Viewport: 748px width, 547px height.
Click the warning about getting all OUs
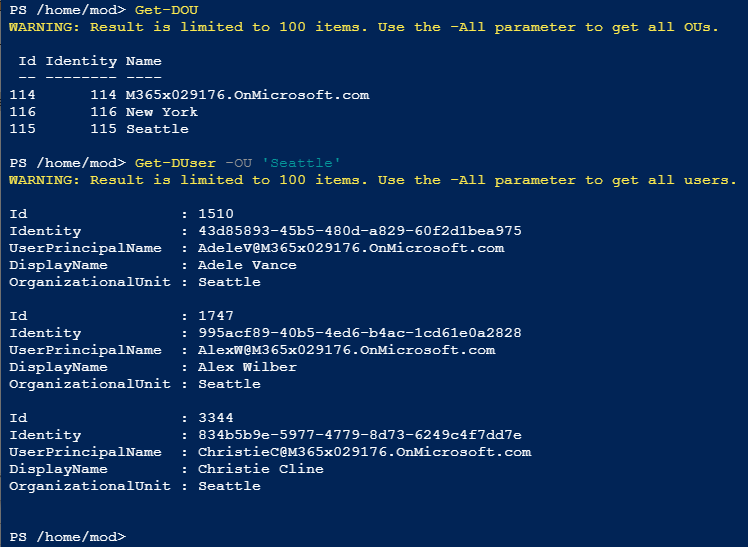tap(364, 27)
